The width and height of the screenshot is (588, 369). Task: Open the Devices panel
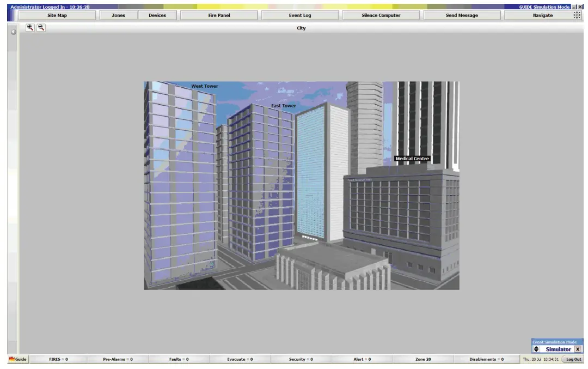157,15
